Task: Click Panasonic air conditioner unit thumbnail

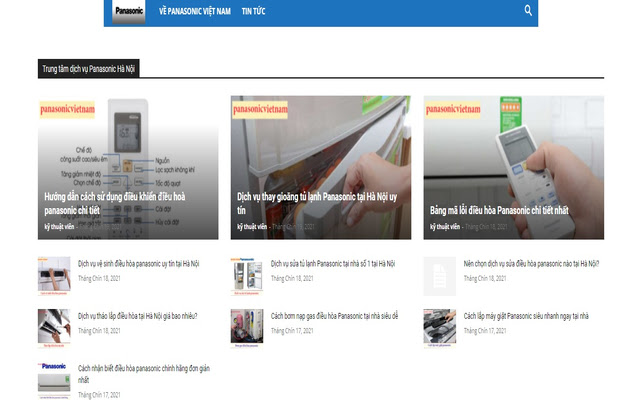Action: coord(54,380)
